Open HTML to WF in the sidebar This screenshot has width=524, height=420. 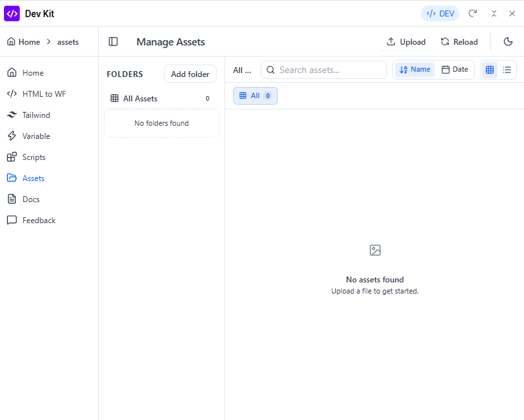(x=36, y=94)
